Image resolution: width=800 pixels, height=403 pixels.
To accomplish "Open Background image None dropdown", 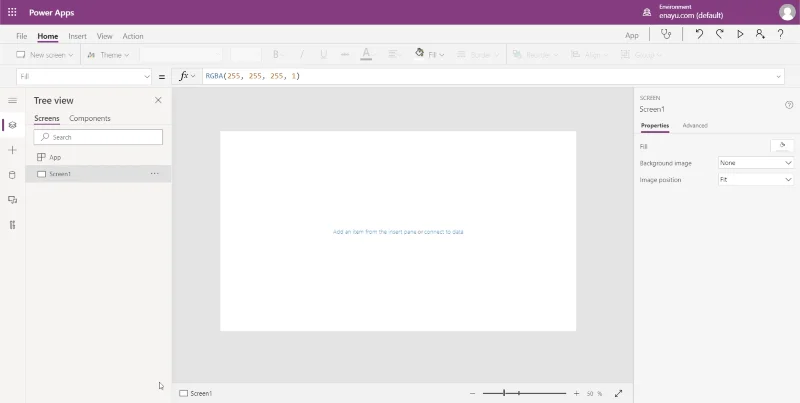I will [x=756, y=163].
